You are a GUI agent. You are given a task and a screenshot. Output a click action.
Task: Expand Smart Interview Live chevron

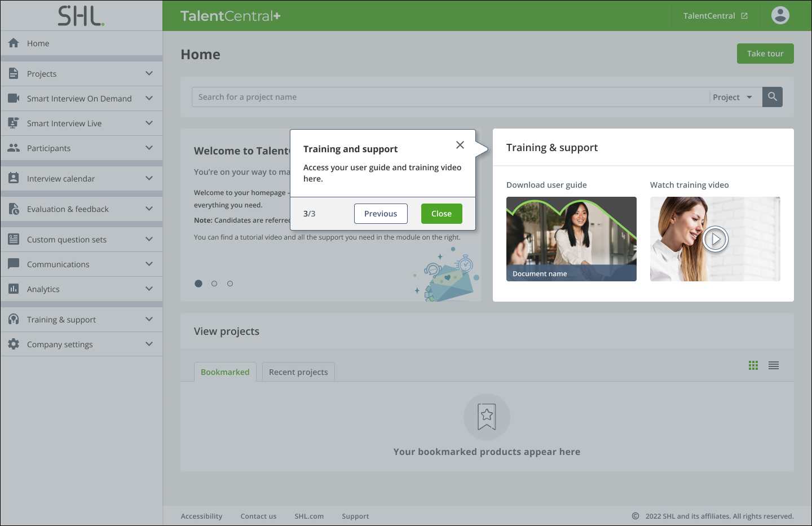pos(149,123)
